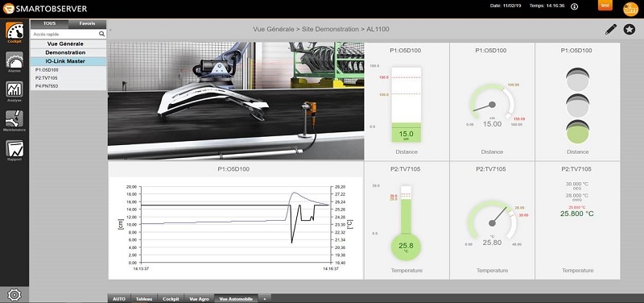Viewport: 644px width, 303px height.
Task: Click the thermometer widget 25.8 °C
Action: point(406,223)
